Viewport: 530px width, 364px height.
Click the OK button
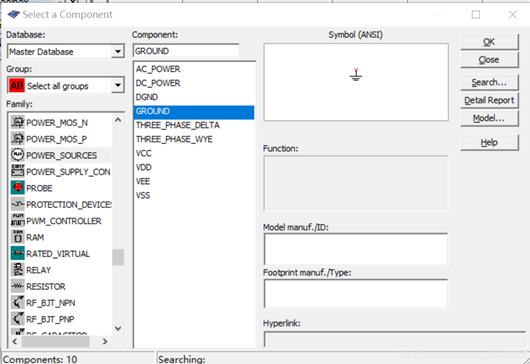click(x=489, y=42)
